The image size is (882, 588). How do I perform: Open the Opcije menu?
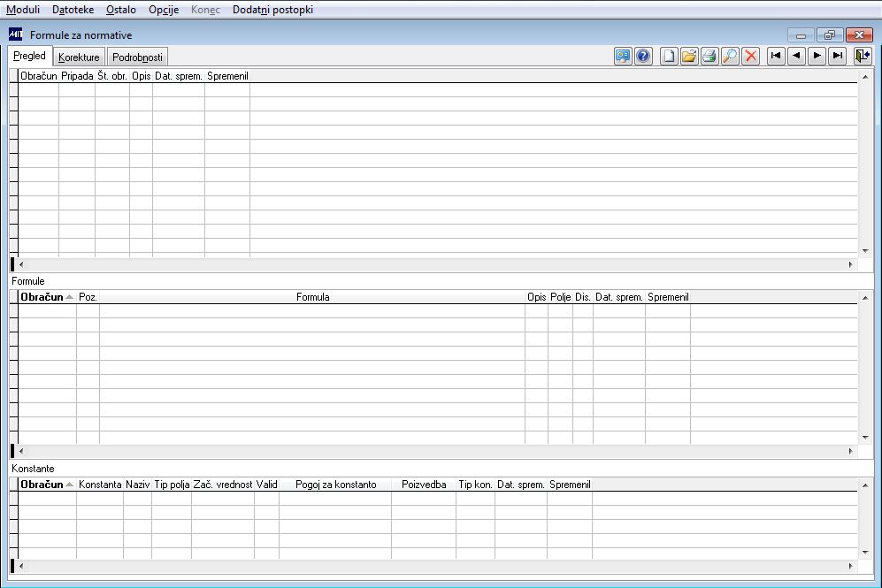164,10
